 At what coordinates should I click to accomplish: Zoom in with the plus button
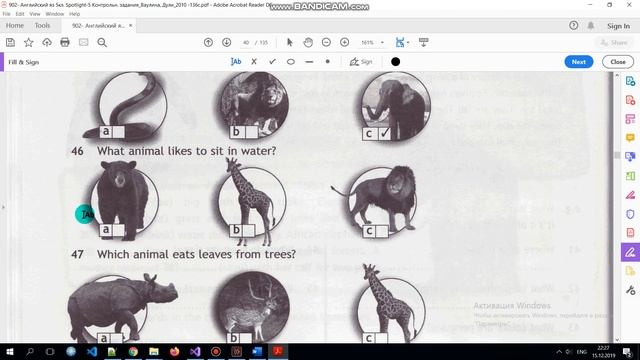point(344,42)
